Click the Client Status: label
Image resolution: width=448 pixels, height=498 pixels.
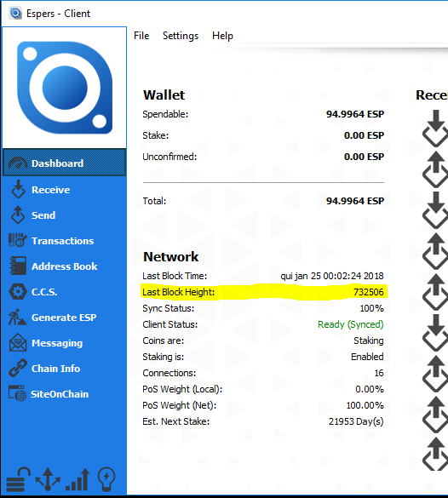[170, 324]
